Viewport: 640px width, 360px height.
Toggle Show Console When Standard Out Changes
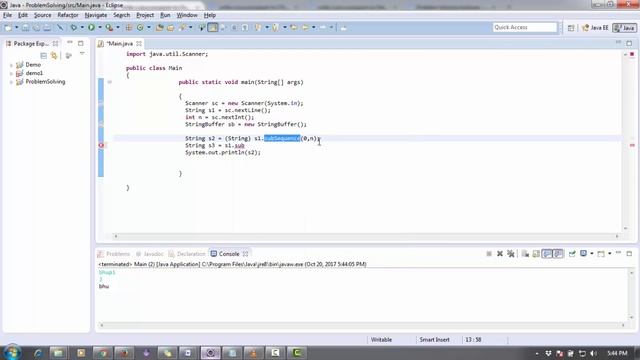pos(547,254)
